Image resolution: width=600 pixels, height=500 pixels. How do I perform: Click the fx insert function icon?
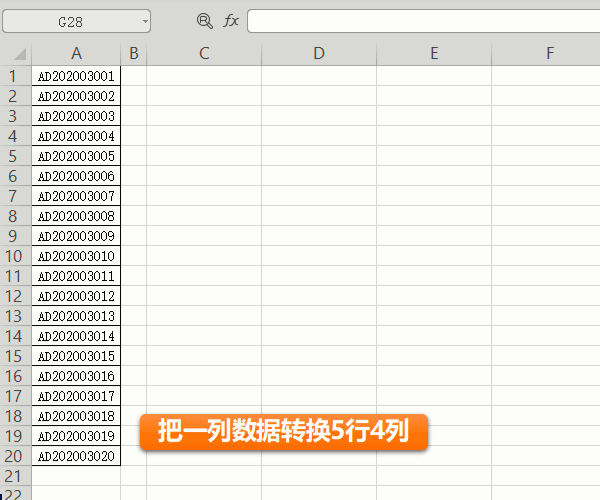[231, 20]
